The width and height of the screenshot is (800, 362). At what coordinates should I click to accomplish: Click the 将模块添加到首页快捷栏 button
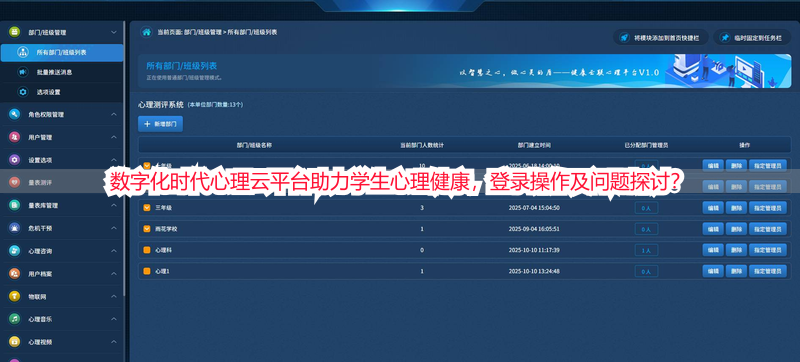661,38
